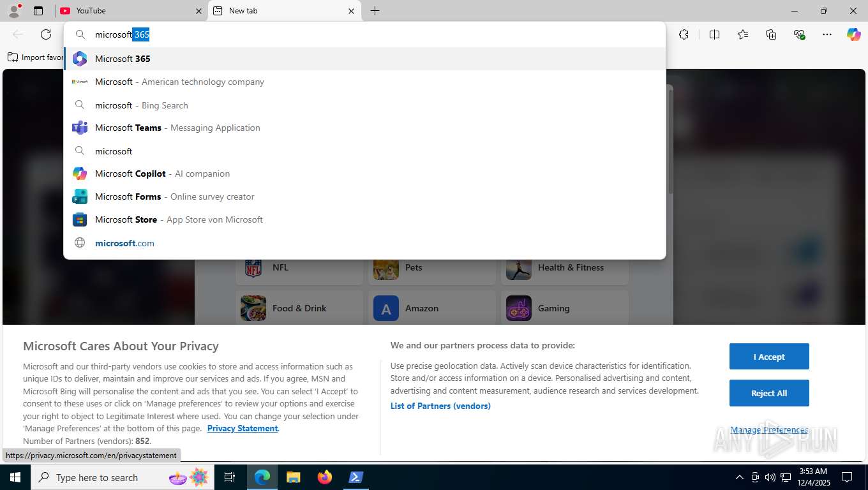Image resolution: width=868 pixels, height=490 pixels.
Task: Open Firefox from the taskbar
Action: click(x=325, y=477)
